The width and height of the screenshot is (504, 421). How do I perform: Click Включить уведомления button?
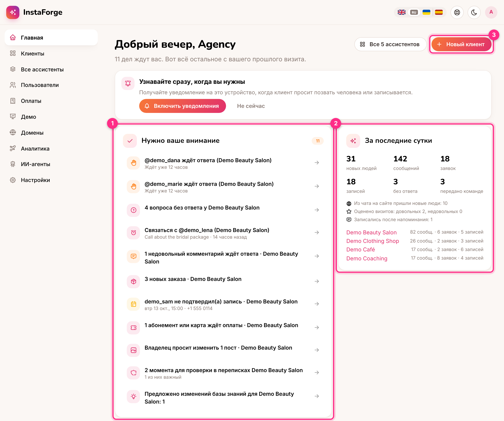pyautogui.click(x=182, y=106)
